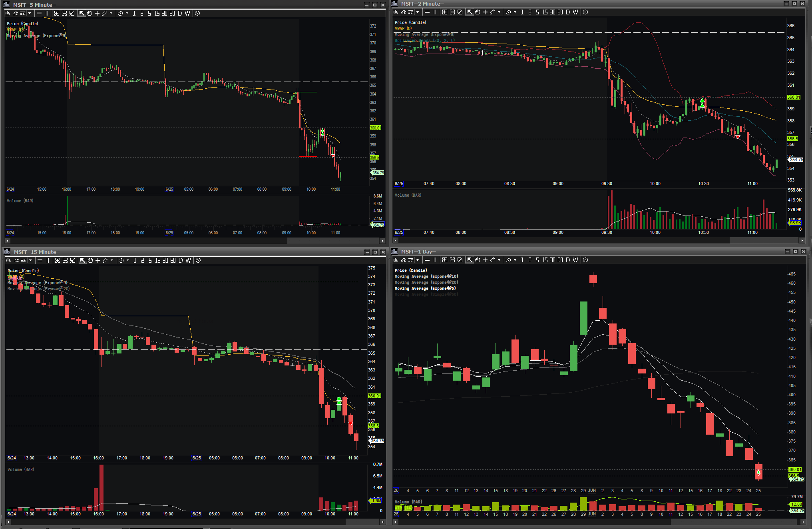This screenshot has height=529, width=812.
Task: Enable pointer mode in the 15 Minute chart
Action: 83,260
